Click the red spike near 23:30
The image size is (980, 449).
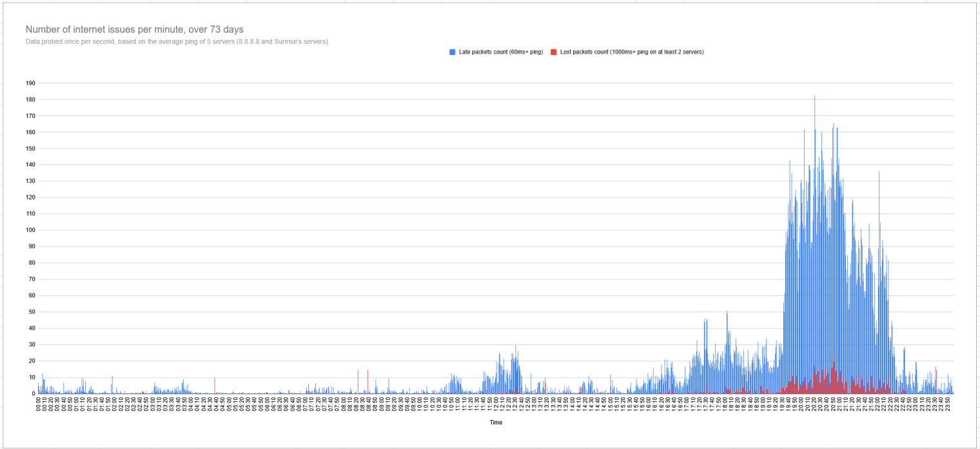pyautogui.click(x=936, y=382)
